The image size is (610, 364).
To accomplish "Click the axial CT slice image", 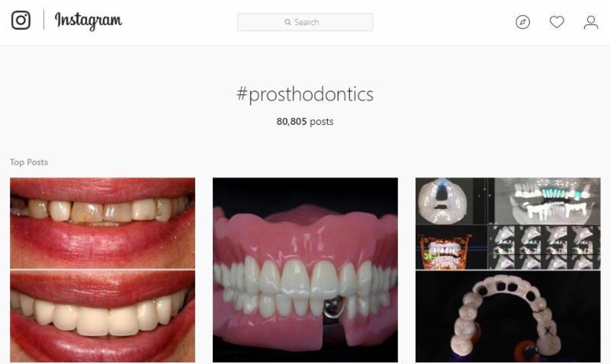I will click(444, 201).
